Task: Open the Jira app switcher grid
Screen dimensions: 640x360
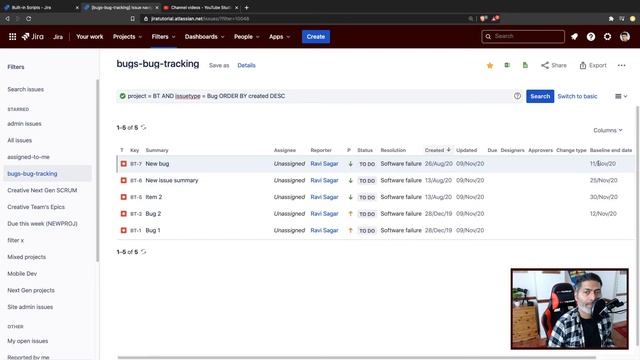Action: (12, 37)
